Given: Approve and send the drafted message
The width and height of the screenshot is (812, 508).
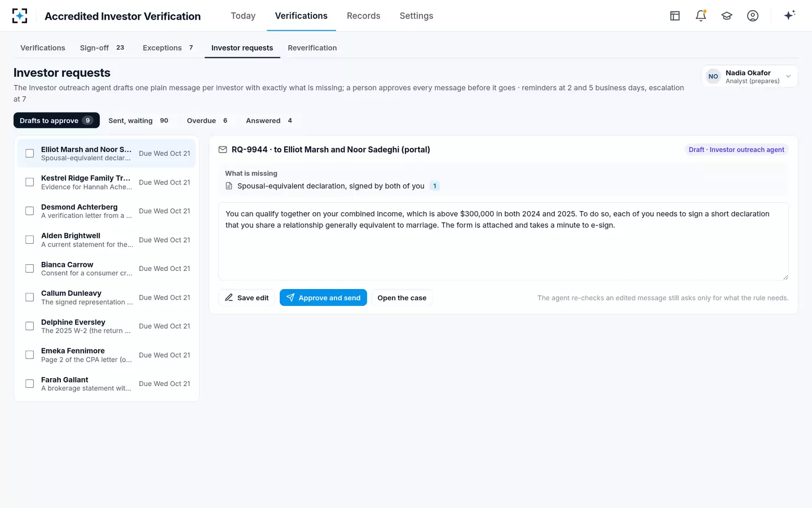Looking at the screenshot, I should (x=323, y=298).
